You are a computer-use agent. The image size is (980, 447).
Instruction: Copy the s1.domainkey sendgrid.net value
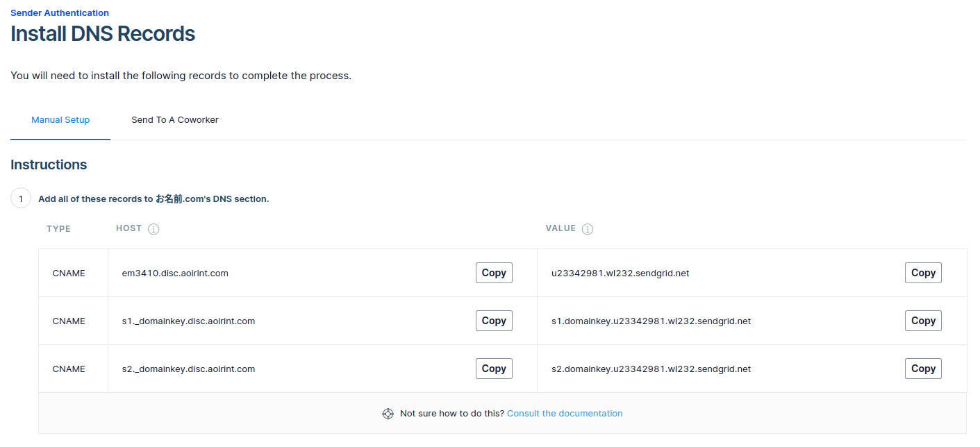923,321
